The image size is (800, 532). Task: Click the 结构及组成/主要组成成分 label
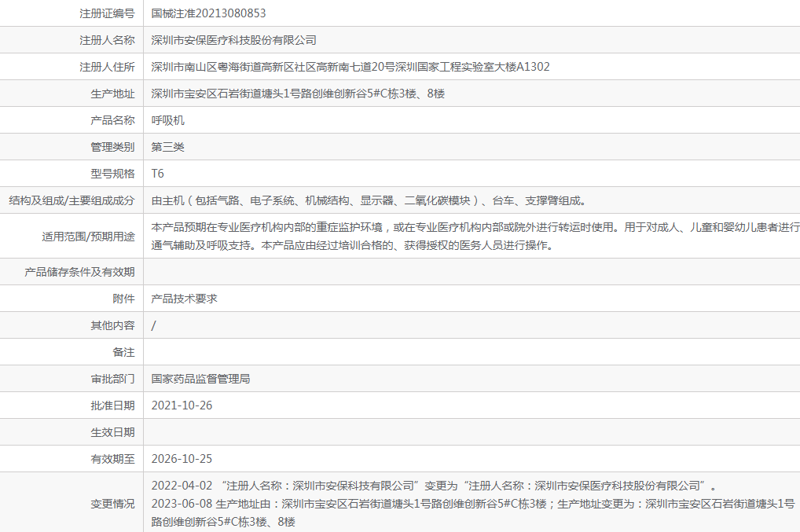(72, 200)
